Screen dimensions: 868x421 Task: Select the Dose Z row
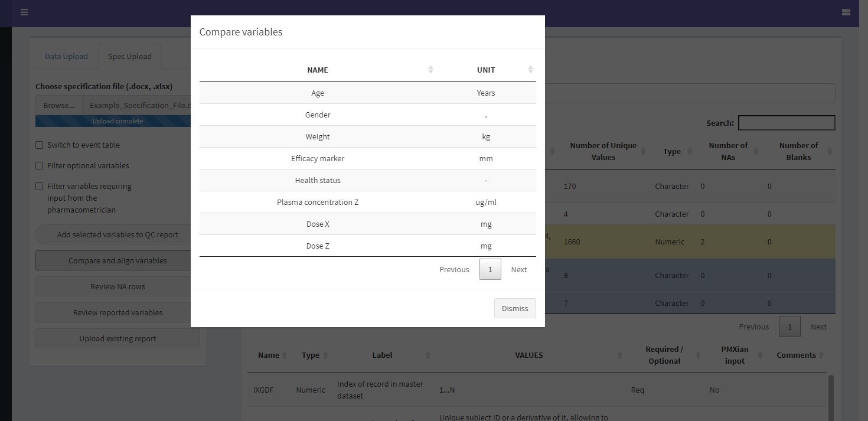coord(368,246)
